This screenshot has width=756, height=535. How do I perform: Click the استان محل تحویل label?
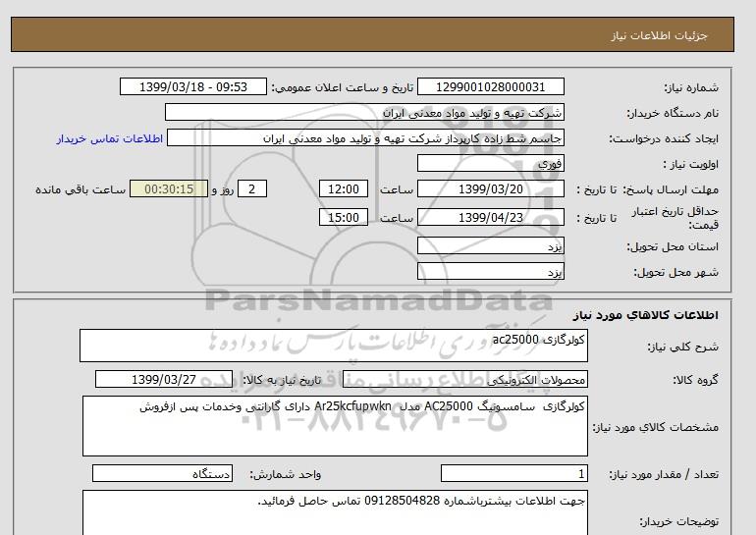[673, 246]
